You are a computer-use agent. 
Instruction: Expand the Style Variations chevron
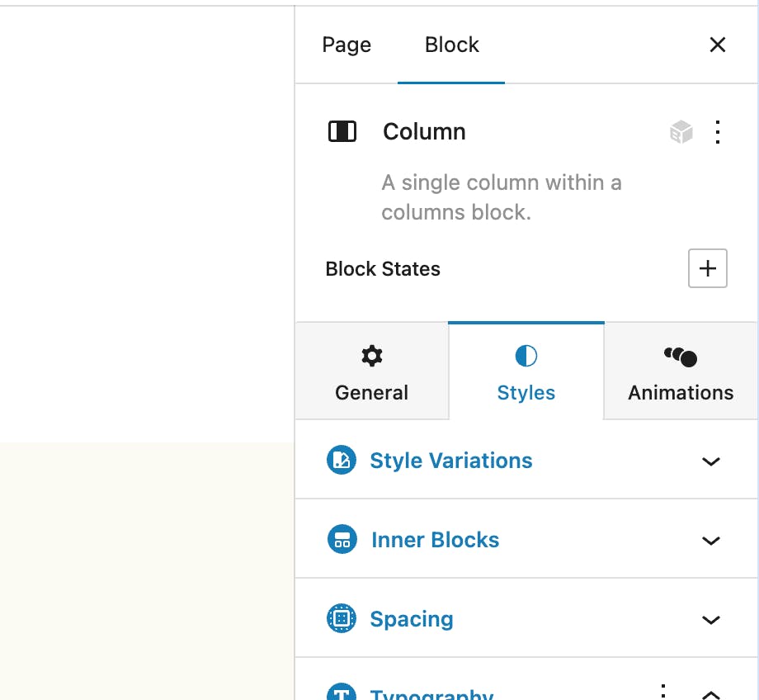(710, 461)
